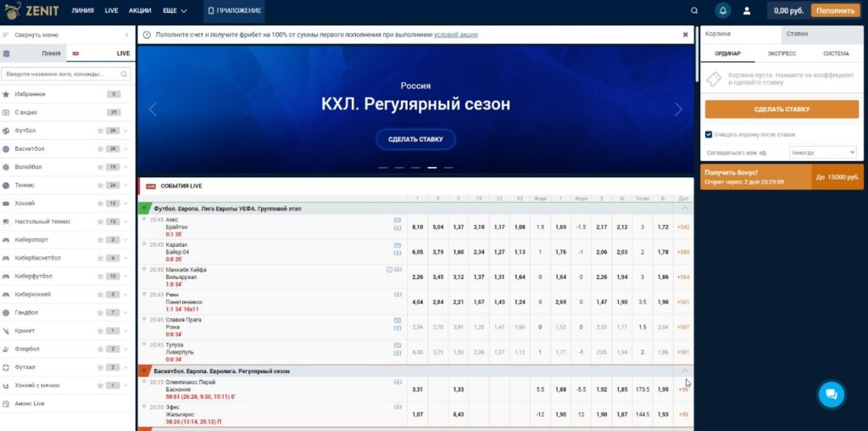Click the hockey icon in sidebar

click(x=6, y=204)
